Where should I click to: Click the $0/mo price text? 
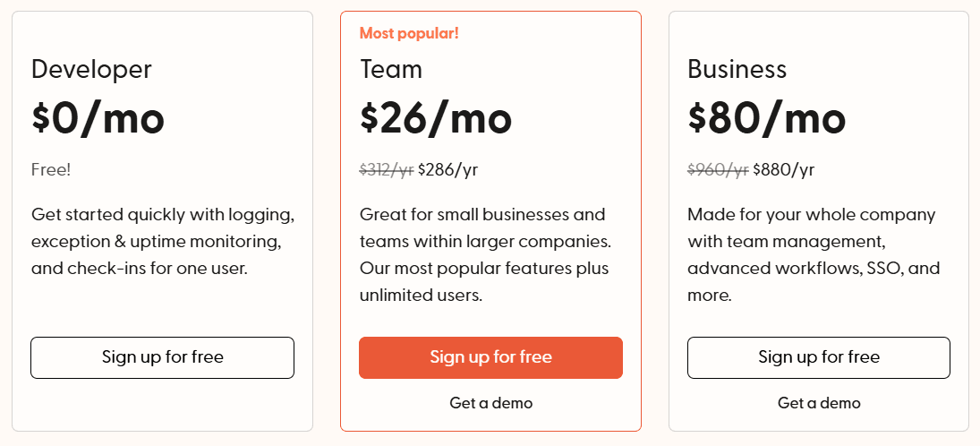[98, 119]
